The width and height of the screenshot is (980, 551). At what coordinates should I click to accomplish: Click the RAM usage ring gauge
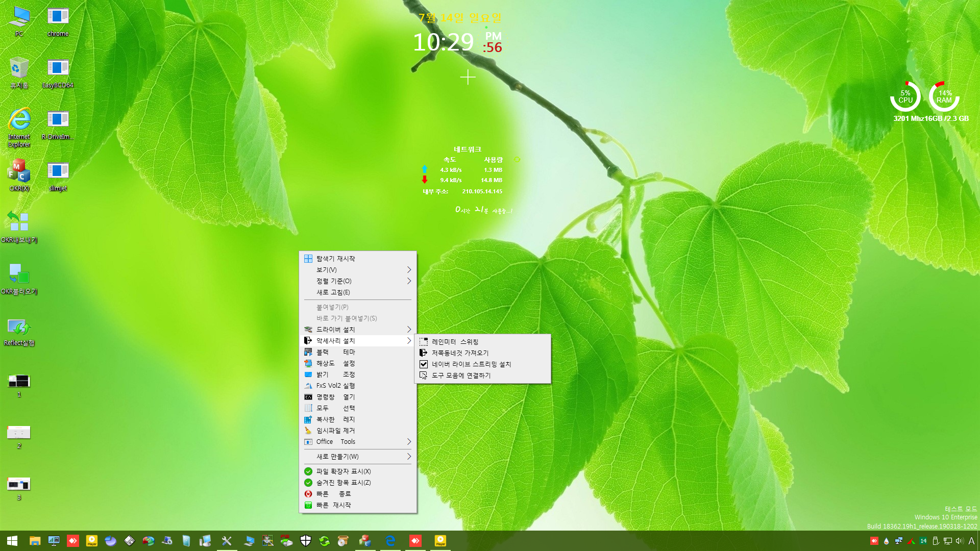(944, 96)
